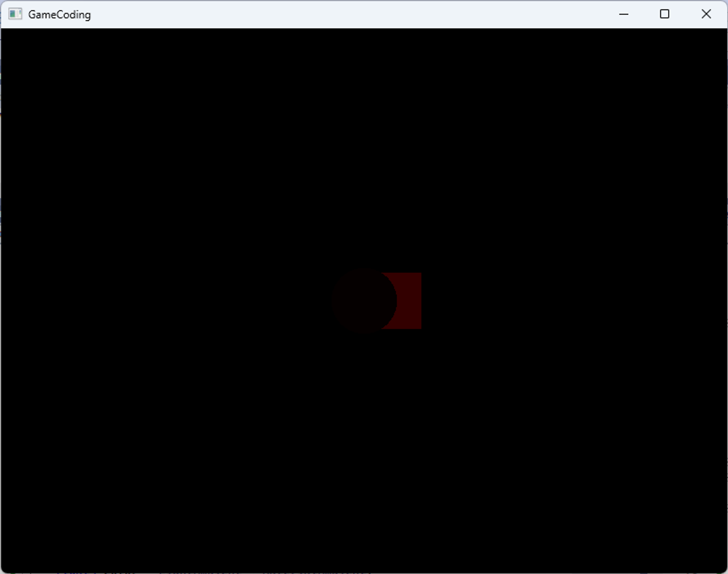Minimize the GameCoding window
The image size is (728, 574).
(624, 14)
